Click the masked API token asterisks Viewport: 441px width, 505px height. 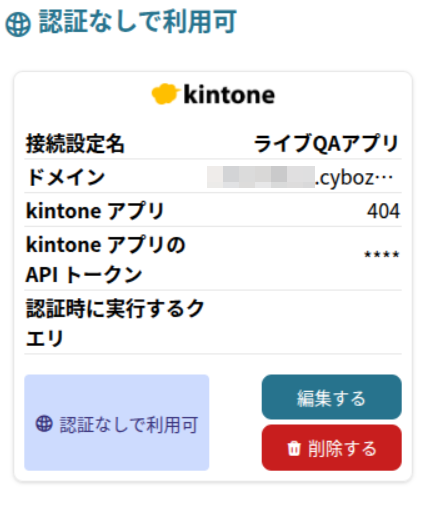(x=382, y=255)
